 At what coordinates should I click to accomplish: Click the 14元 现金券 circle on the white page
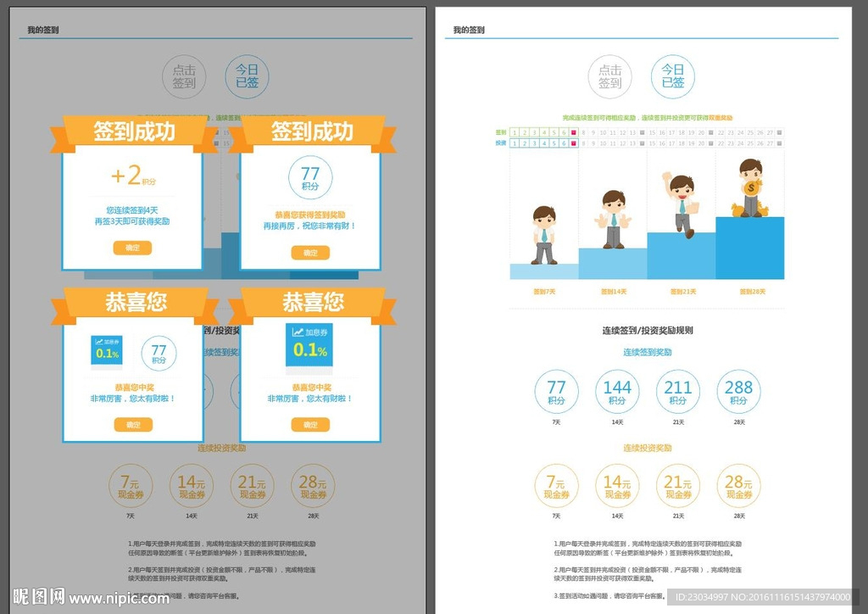617,486
